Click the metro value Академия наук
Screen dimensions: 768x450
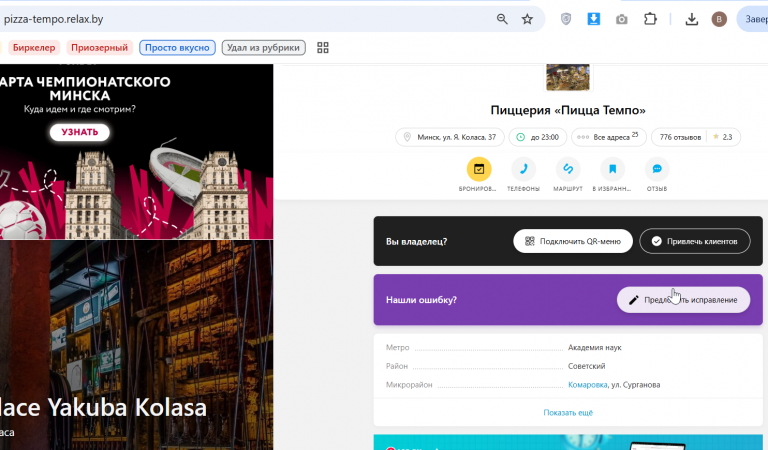(595, 348)
